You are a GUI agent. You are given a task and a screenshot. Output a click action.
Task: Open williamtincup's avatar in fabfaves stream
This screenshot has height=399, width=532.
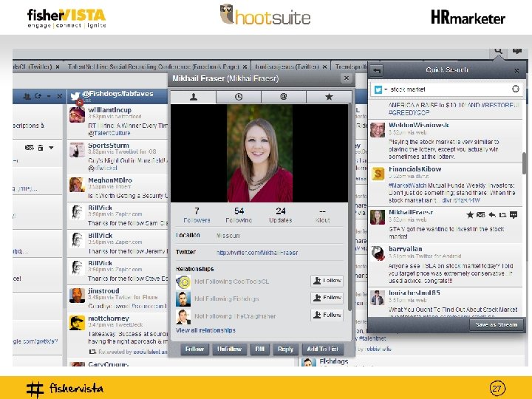(77, 115)
